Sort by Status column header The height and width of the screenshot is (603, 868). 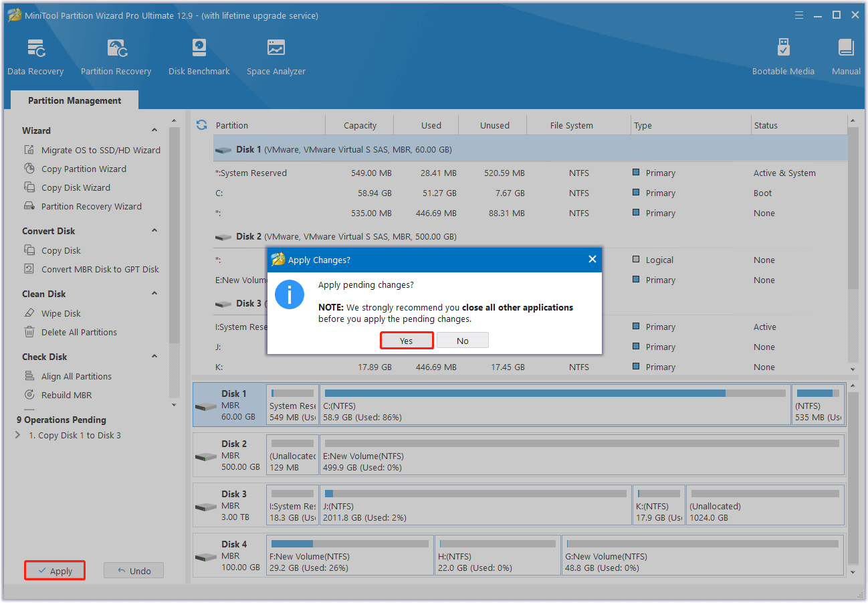799,125
